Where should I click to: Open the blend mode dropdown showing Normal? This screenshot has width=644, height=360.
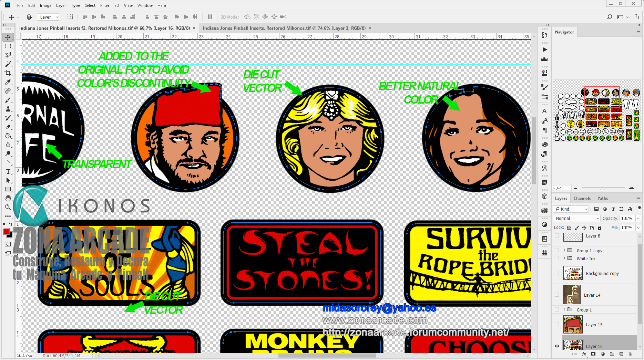pyautogui.click(x=576, y=218)
